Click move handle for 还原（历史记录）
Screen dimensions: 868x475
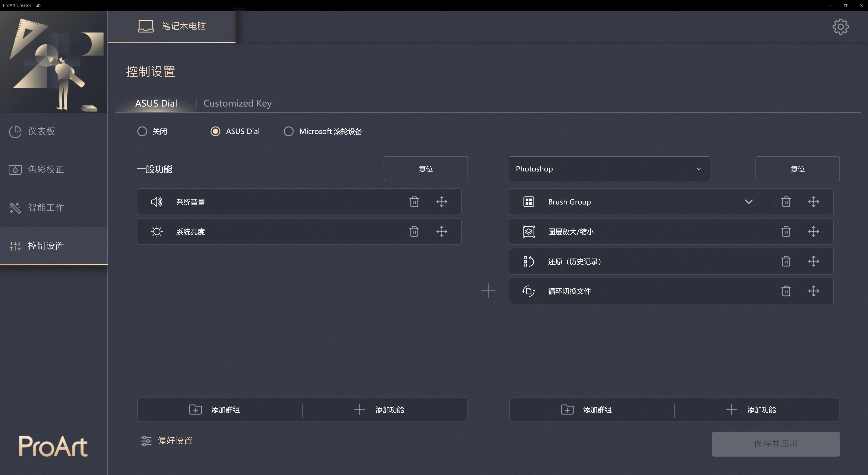[814, 261]
